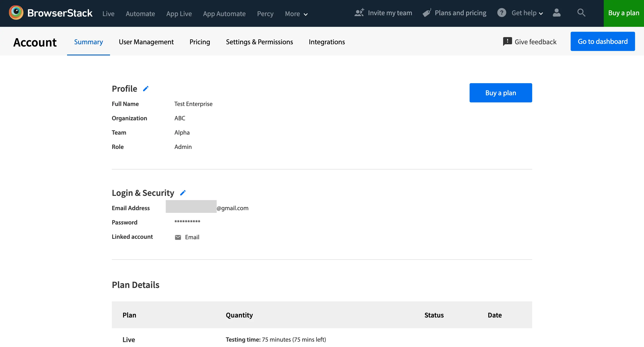644x347 pixels.
Task: Click the masked email address field
Action: pos(191,207)
